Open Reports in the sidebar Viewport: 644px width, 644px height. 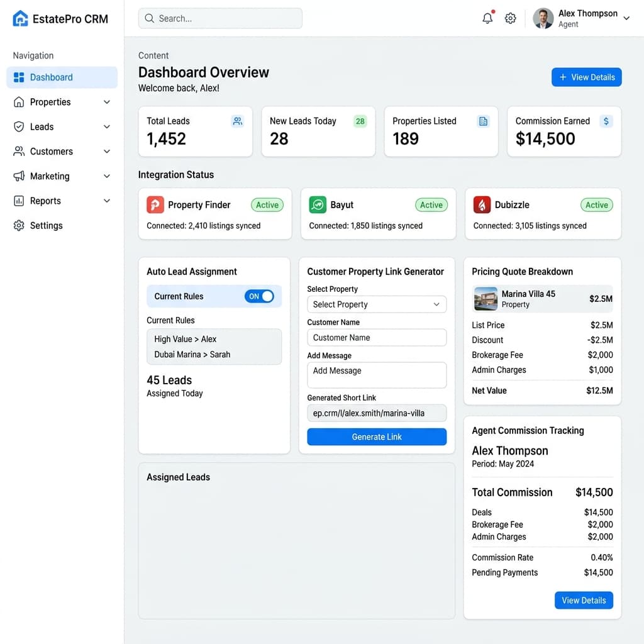62,201
